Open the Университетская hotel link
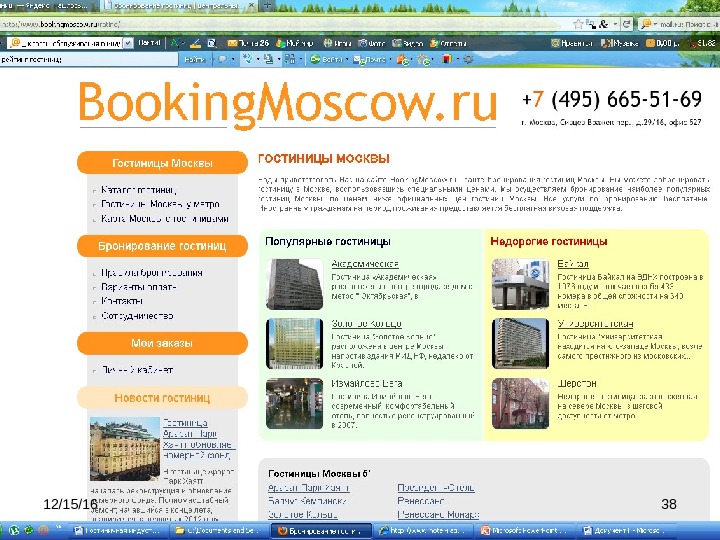 (595, 324)
